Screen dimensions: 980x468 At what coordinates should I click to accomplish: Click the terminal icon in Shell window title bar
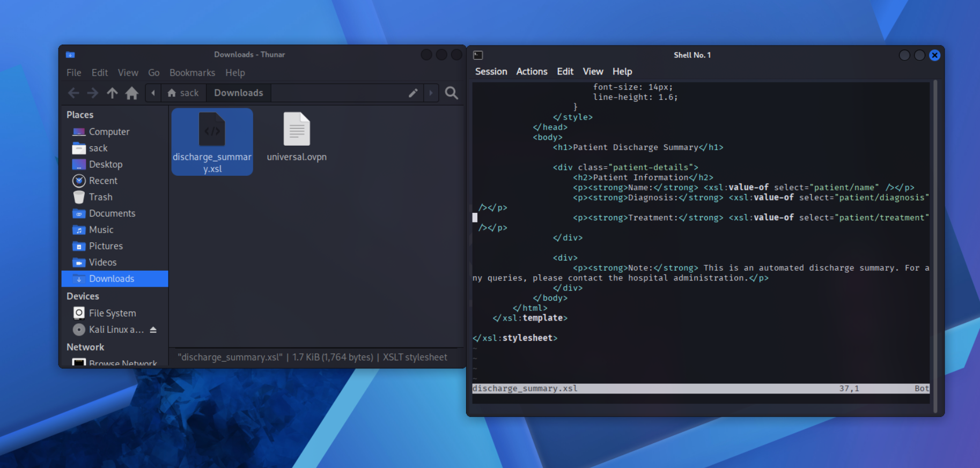coord(478,55)
